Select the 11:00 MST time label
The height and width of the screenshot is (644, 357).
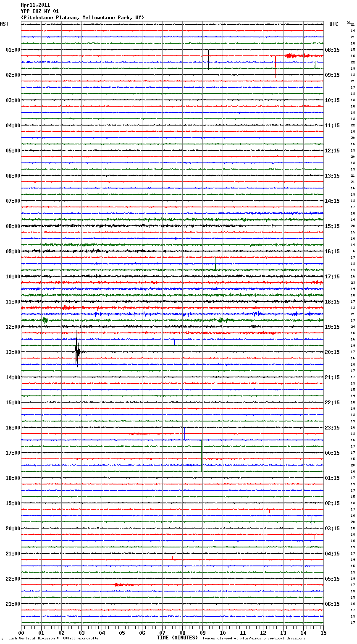coord(13,302)
